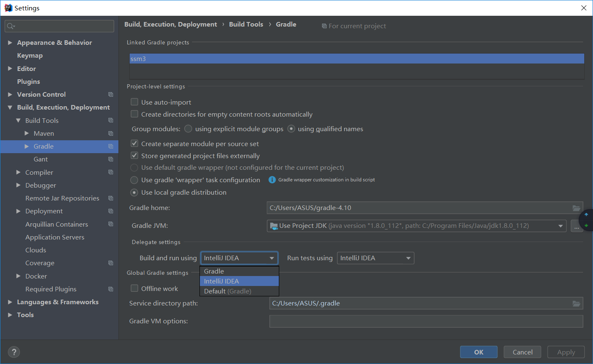593x364 pixels.
Task: Click the 'For current project' breadcrumb icon
Action: click(324, 26)
